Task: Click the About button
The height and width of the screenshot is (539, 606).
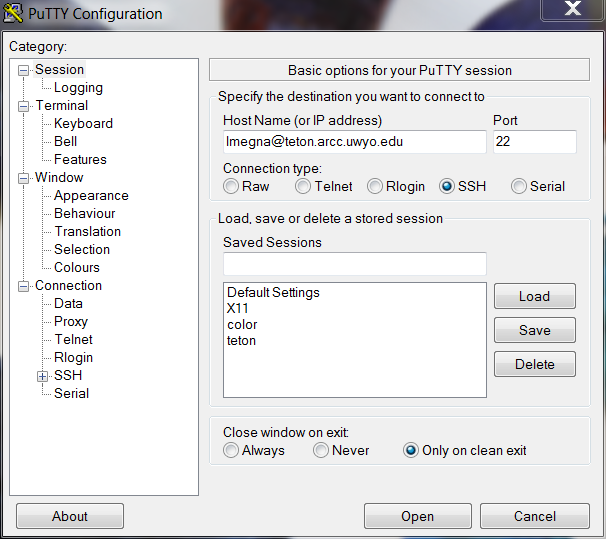Action: tap(70, 516)
